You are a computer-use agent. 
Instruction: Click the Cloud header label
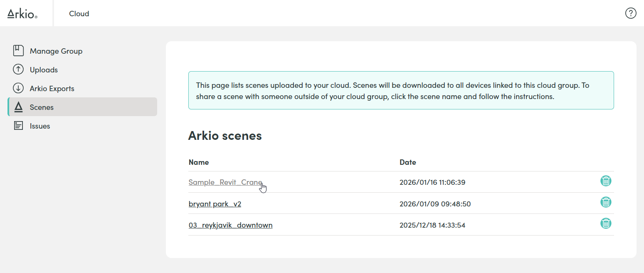[x=79, y=14]
